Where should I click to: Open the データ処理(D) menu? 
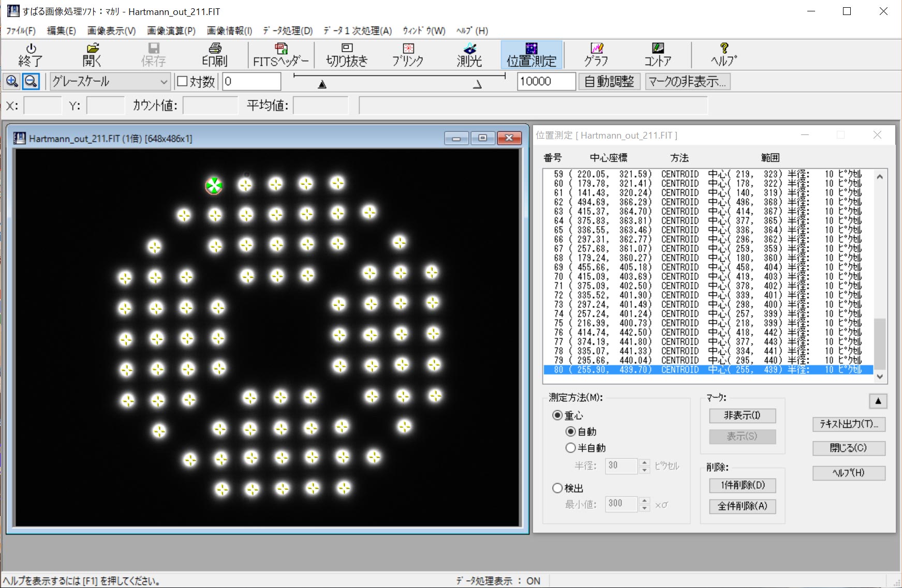click(x=288, y=31)
